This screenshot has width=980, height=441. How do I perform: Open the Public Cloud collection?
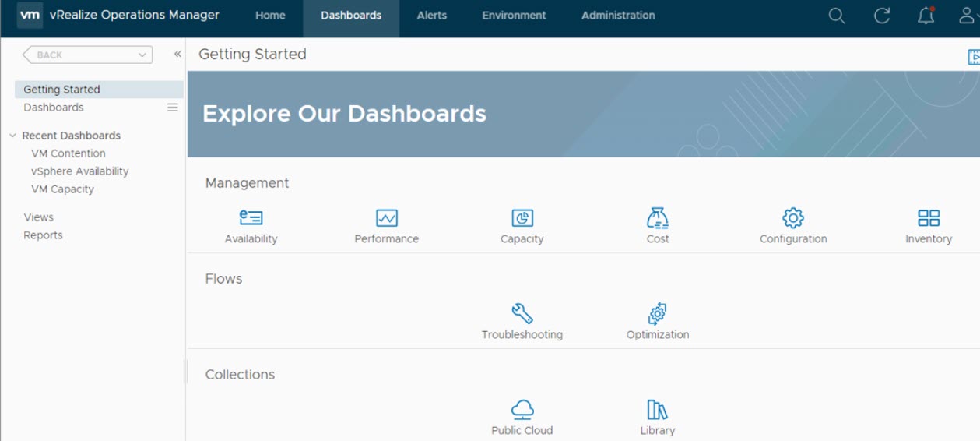(x=522, y=409)
